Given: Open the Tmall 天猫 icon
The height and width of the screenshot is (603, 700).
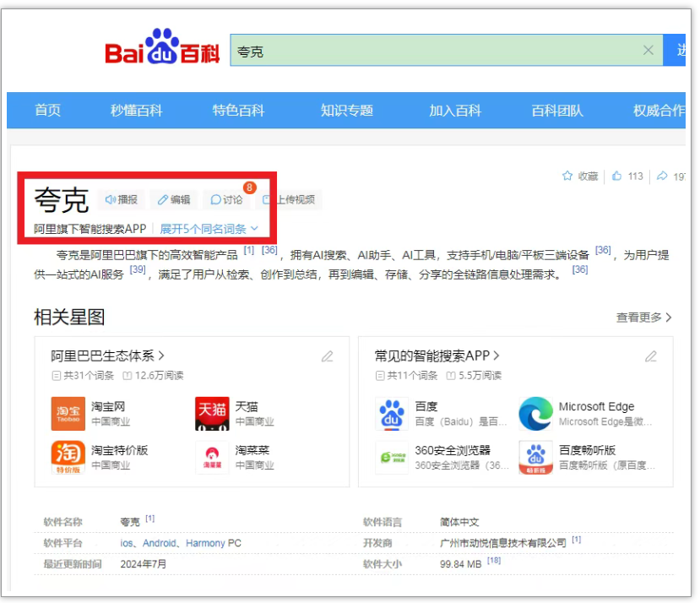Looking at the screenshot, I should click(212, 414).
